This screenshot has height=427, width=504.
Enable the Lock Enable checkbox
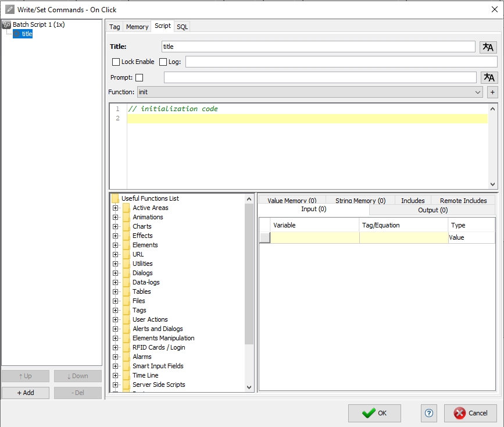(x=116, y=62)
